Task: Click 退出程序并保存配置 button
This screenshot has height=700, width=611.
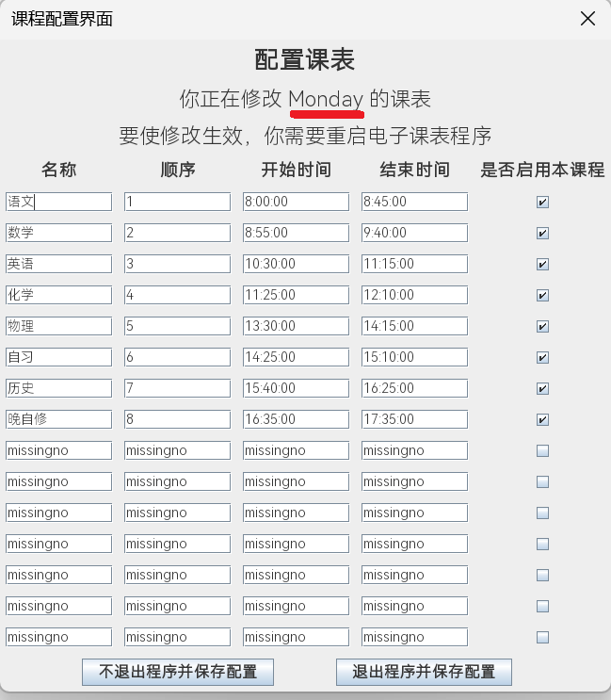Action: 424,672
